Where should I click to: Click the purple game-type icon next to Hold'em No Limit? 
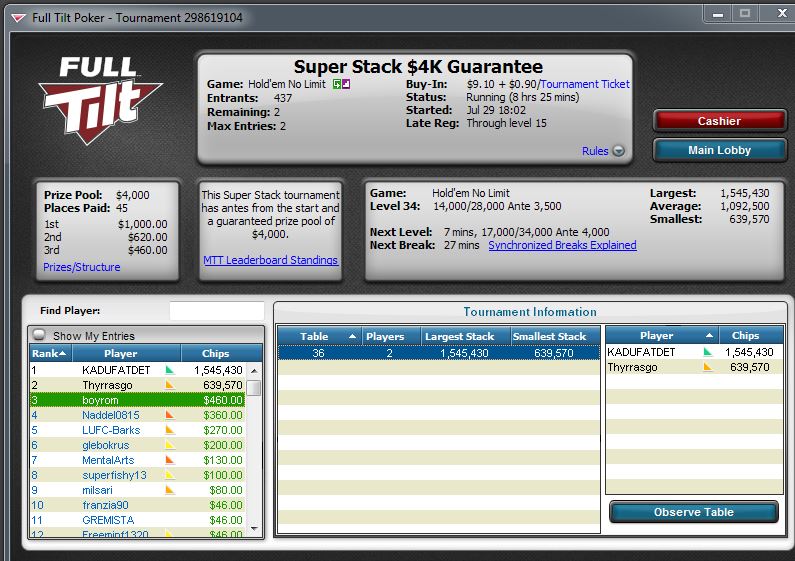tap(346, 84)
